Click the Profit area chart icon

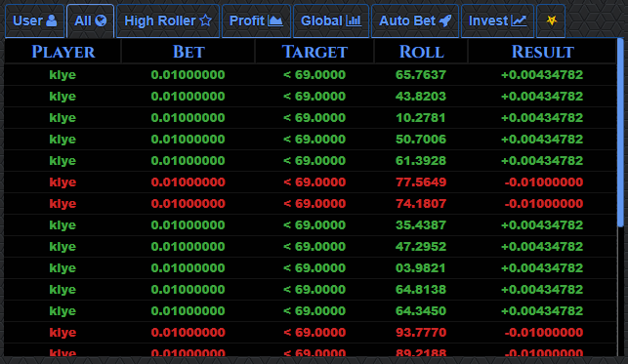tap(275, 20)
